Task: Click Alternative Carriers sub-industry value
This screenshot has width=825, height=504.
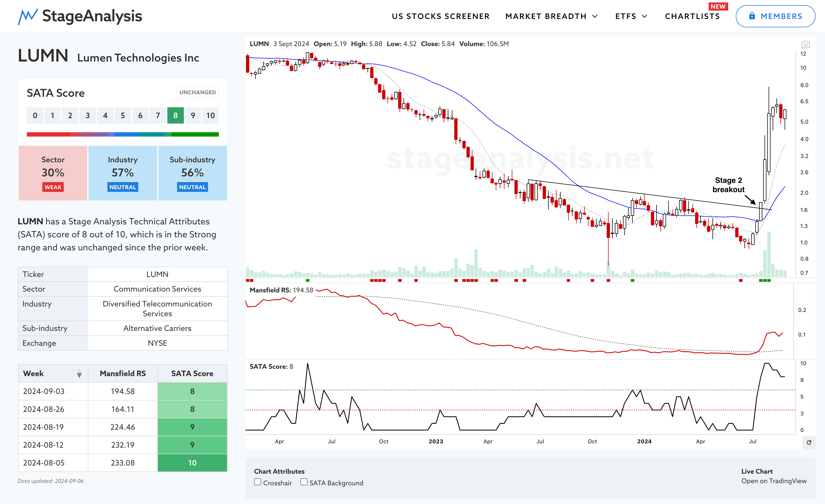Action: click(x=157, y=328)
